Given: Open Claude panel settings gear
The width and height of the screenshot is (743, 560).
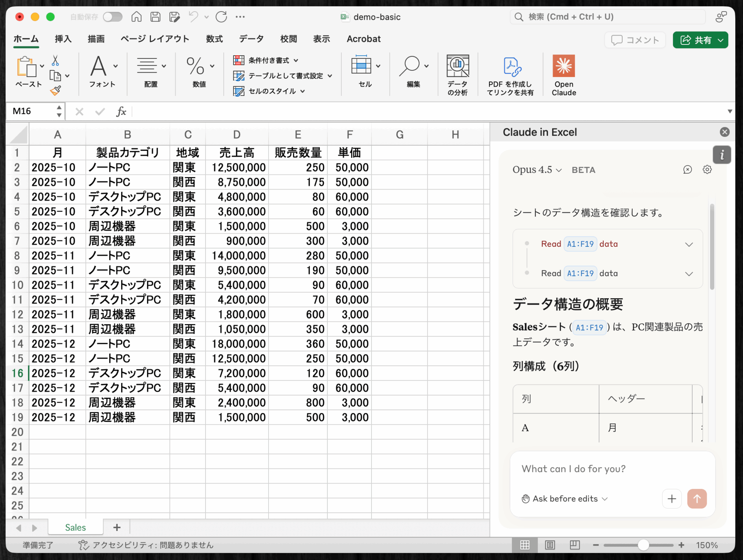Looking at the screenshot, I should pos(707,170).
